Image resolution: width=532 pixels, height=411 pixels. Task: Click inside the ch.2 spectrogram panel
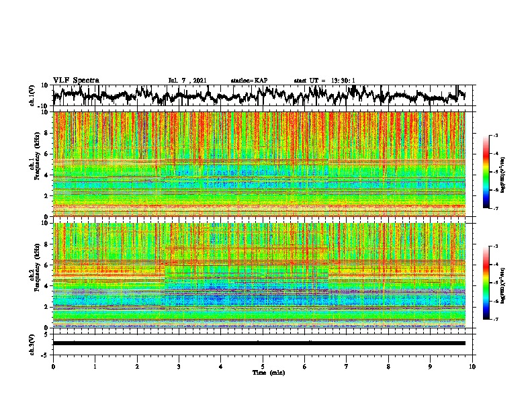point(259,275)
